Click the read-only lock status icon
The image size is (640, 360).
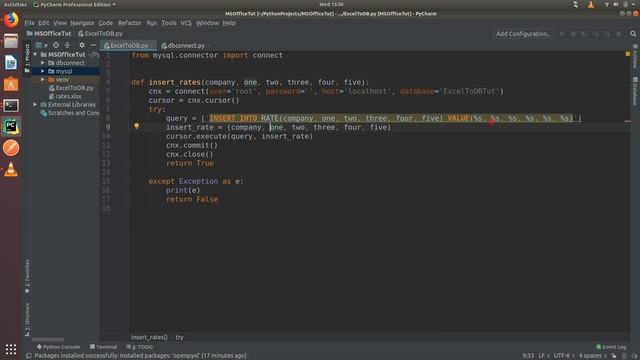pos(614,356)
